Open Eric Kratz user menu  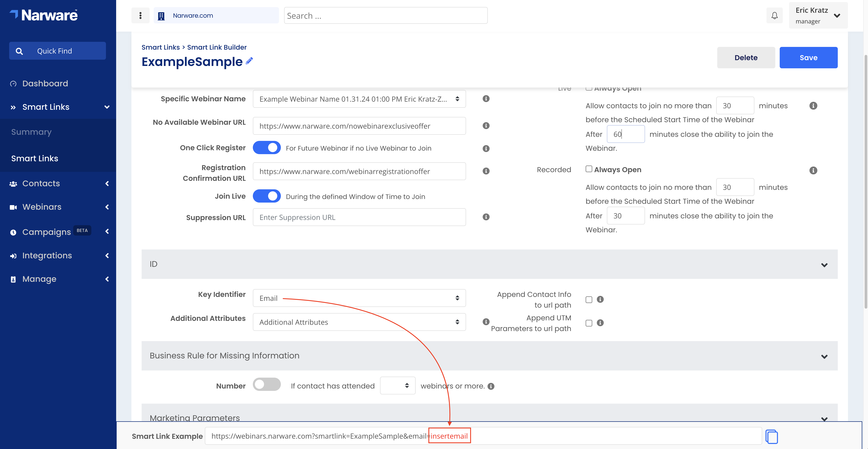coord(818,15)
